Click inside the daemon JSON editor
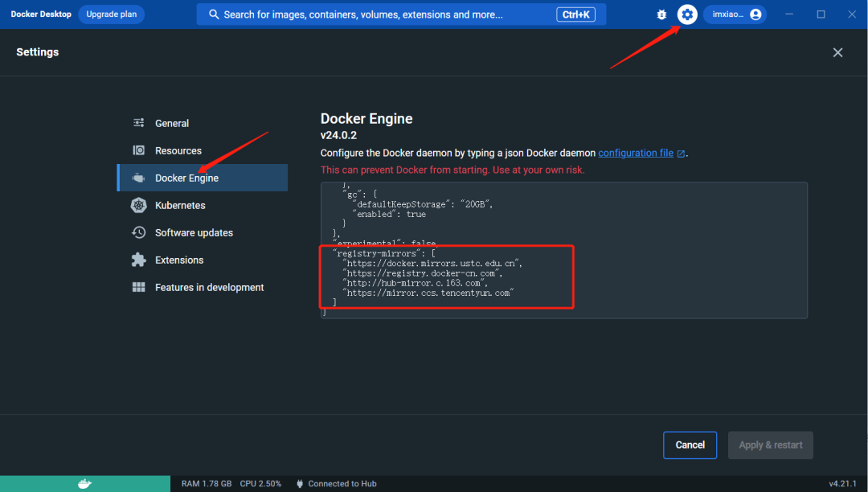 pyautogui.click(x=563, y=250)
